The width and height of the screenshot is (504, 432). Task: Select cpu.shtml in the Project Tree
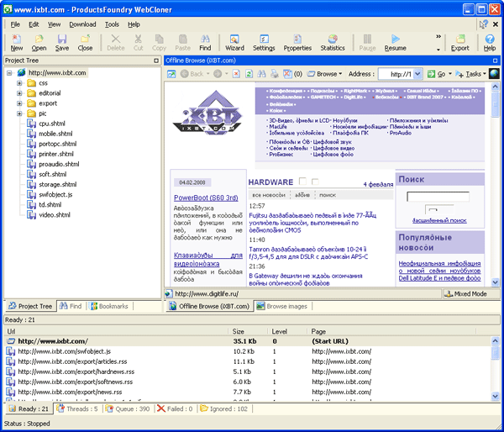point(53,124)
